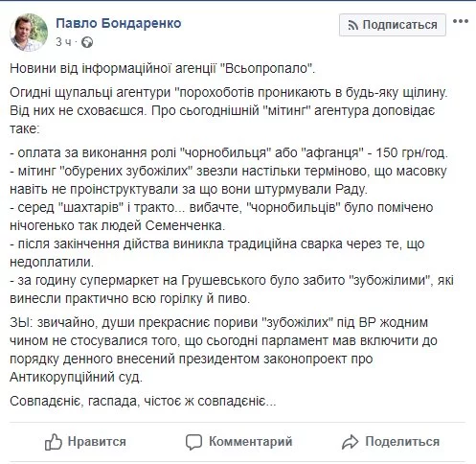476x464 pixels.
Task: Click the Нравится like label
Action: pos(97,442)
